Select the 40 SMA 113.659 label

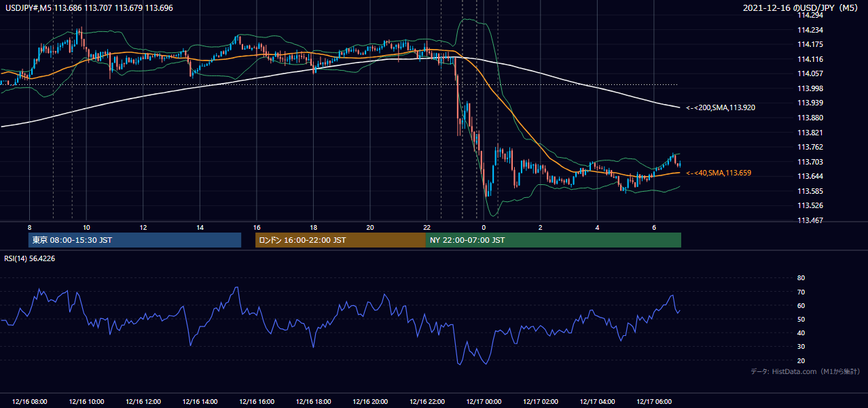pos(719,173)
